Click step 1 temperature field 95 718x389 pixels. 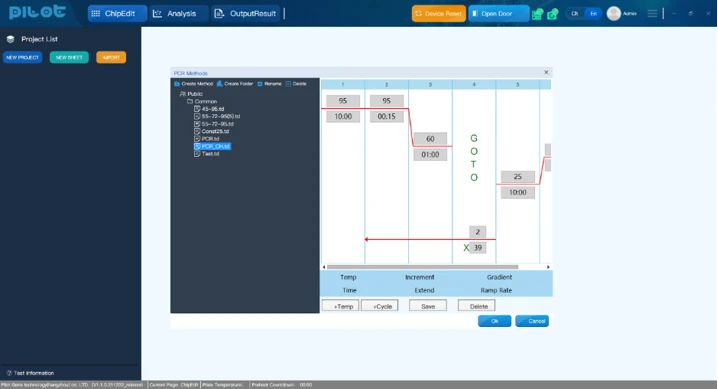coord(343,101)
